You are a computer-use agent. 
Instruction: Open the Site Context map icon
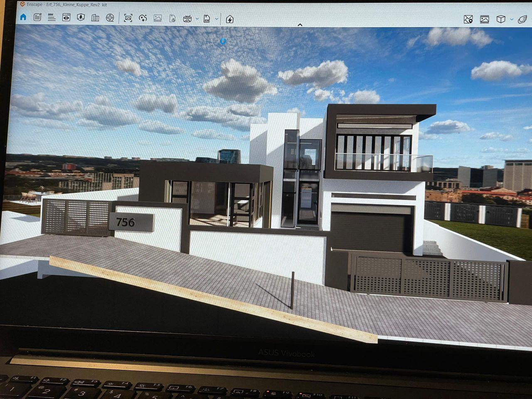click(81, 17)
